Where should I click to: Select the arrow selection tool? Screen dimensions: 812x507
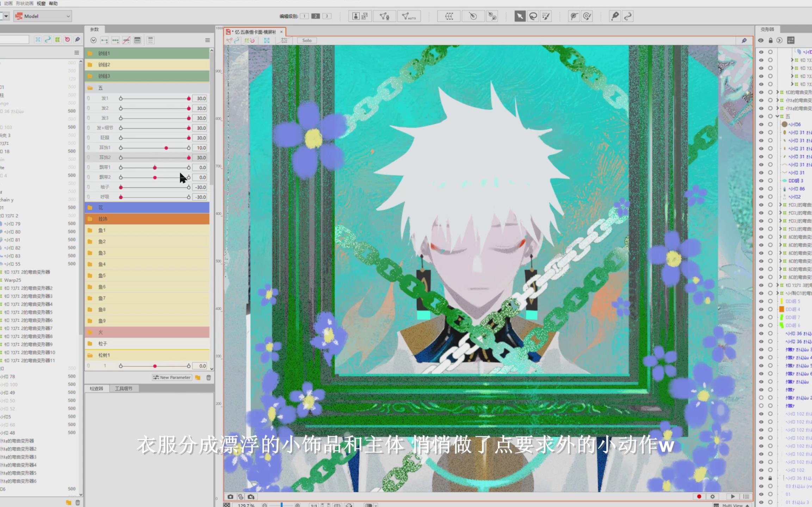520,16
